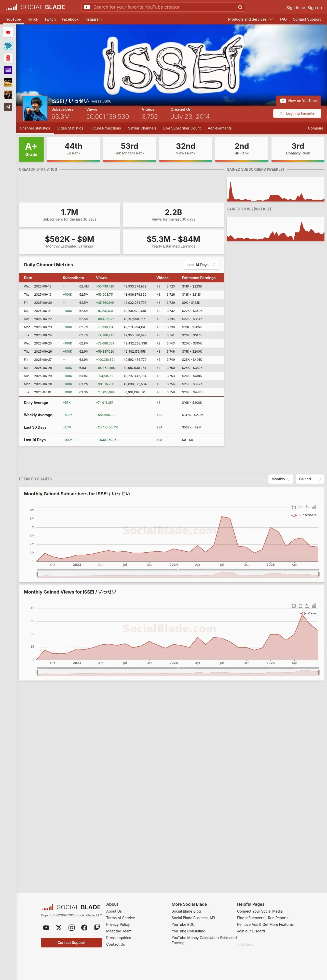This screenshot has height=980, width=327.
Task: Open Social Blade's Twitch footer icon
Action: pos(97,928)
